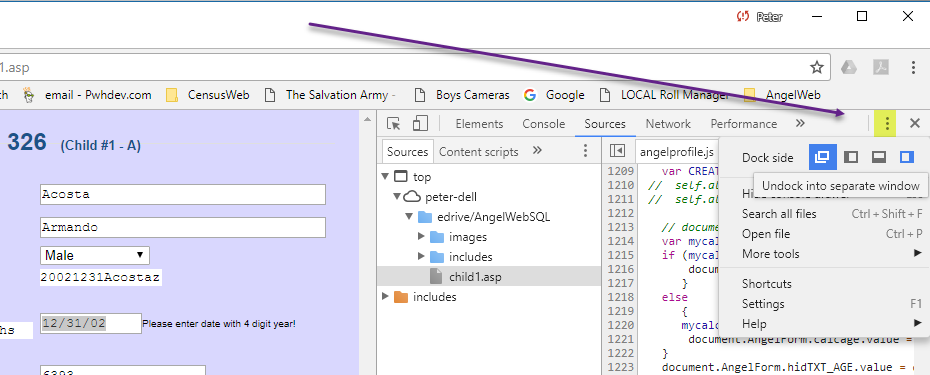This screenshot has width=930, height=375.
Task: Close the DevTools panel
Action: tap(915, 123)
